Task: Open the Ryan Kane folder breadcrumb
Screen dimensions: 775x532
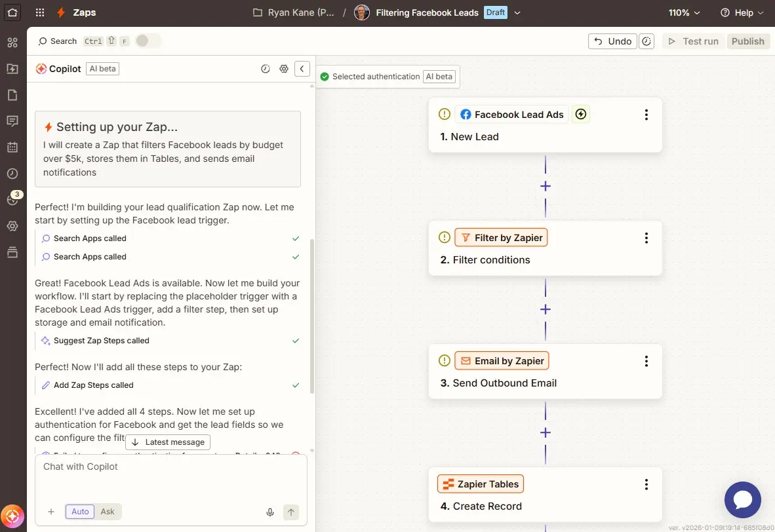Action: click(x=294, y=13)
